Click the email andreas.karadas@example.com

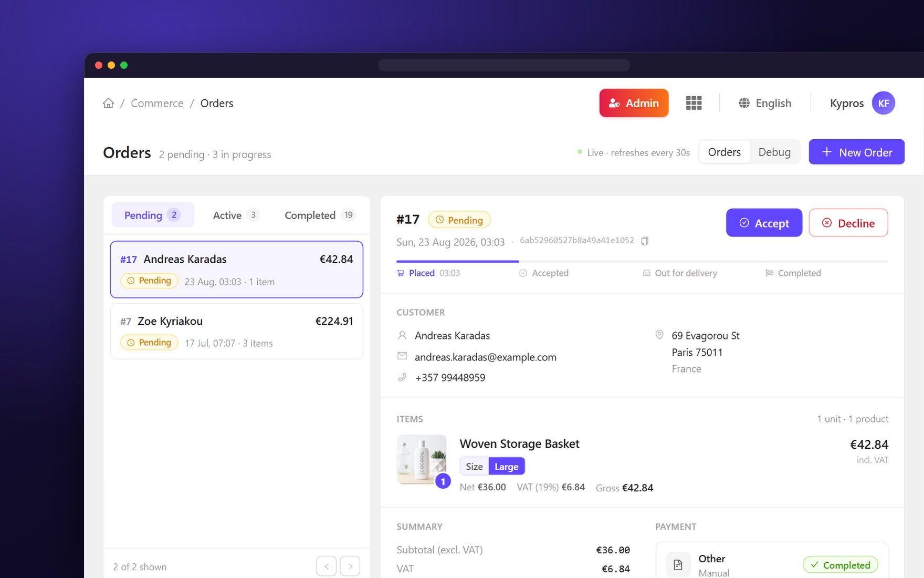click(486, 357)
